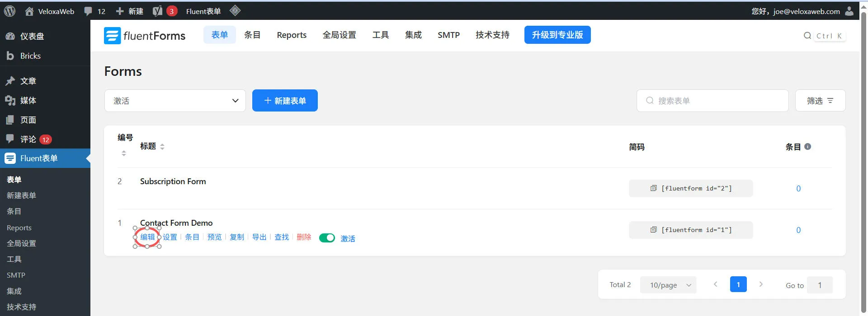Click the diamond icon in admin bar
868x316 pixels.
235,11
